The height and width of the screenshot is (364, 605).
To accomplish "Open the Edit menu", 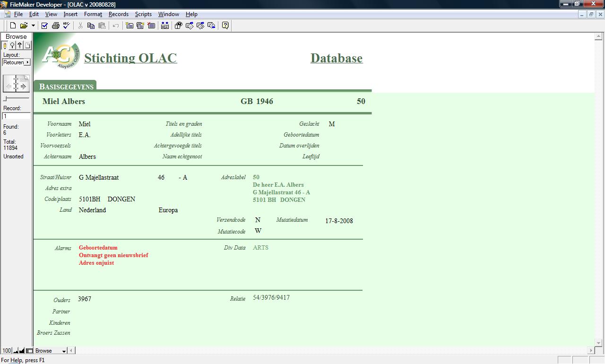I will (x=34, y=14).
